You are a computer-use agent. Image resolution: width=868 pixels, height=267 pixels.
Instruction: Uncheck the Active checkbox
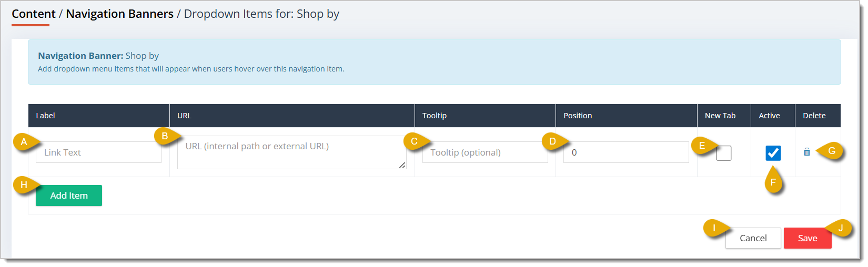click(773, 153)
